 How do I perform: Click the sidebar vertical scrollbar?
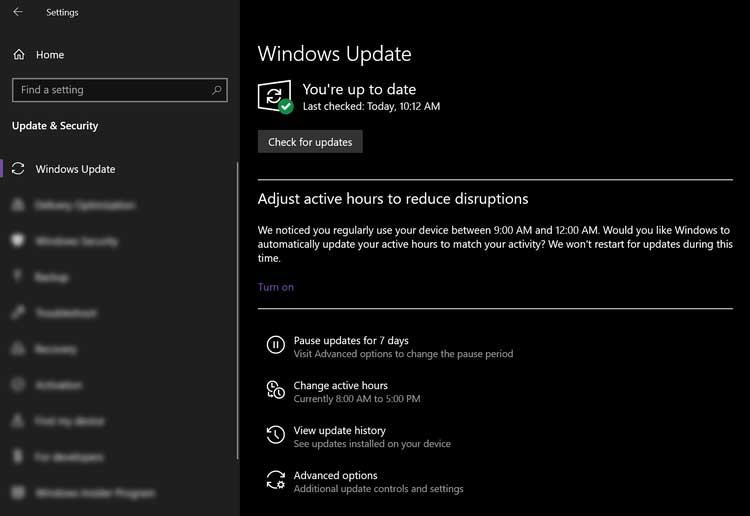pos(237,311)
